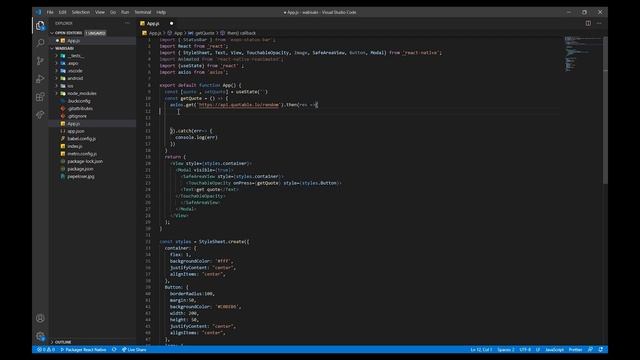640x360 pixels.
Task: Expand the android folder
Action: click(56, 78)
